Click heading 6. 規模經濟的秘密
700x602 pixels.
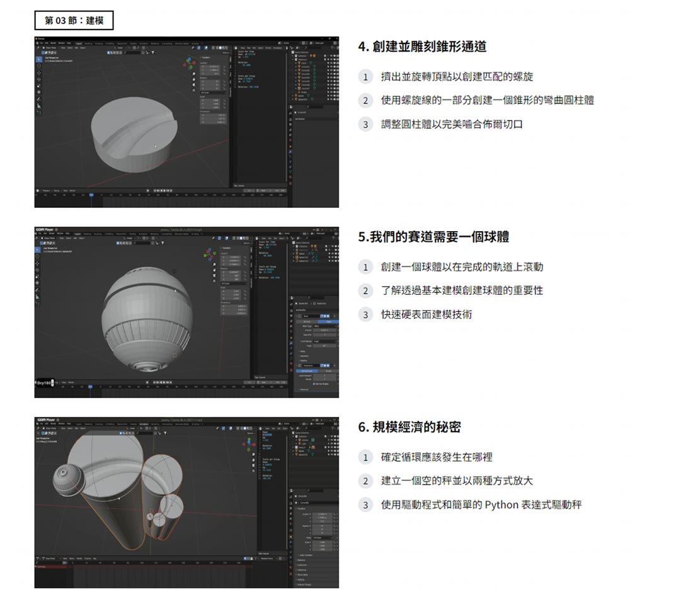pyautogui.click(x=410, y=427)
